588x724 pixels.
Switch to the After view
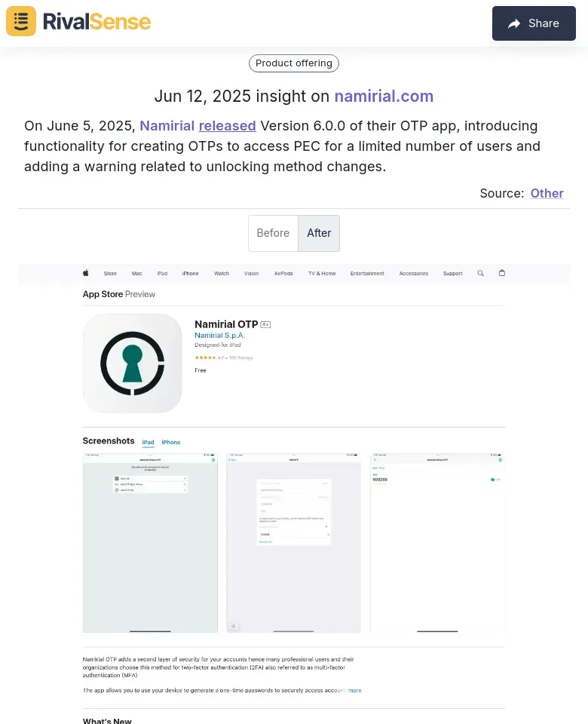coord(319,233)
